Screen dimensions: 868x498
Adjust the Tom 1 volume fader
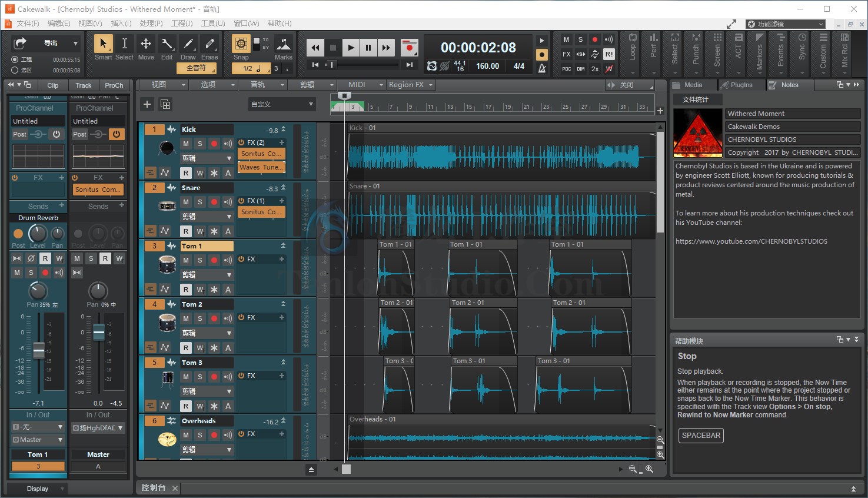click(38, 350)
